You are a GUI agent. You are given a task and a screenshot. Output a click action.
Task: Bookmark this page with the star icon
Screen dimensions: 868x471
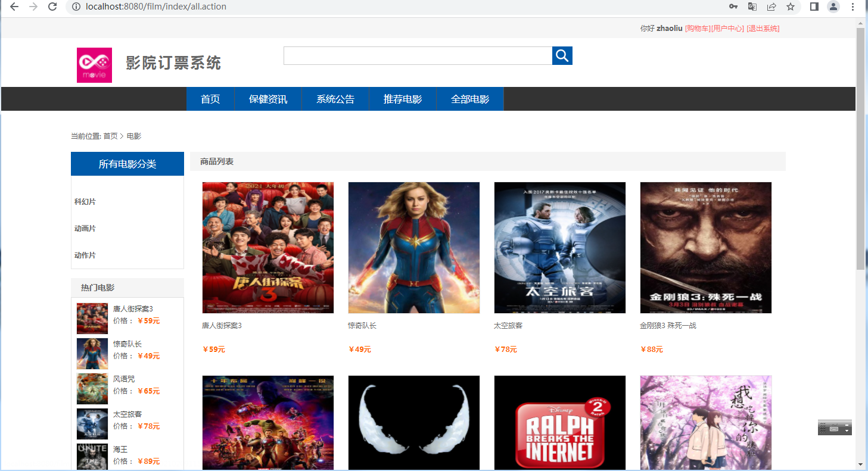[x=791, y=7]
